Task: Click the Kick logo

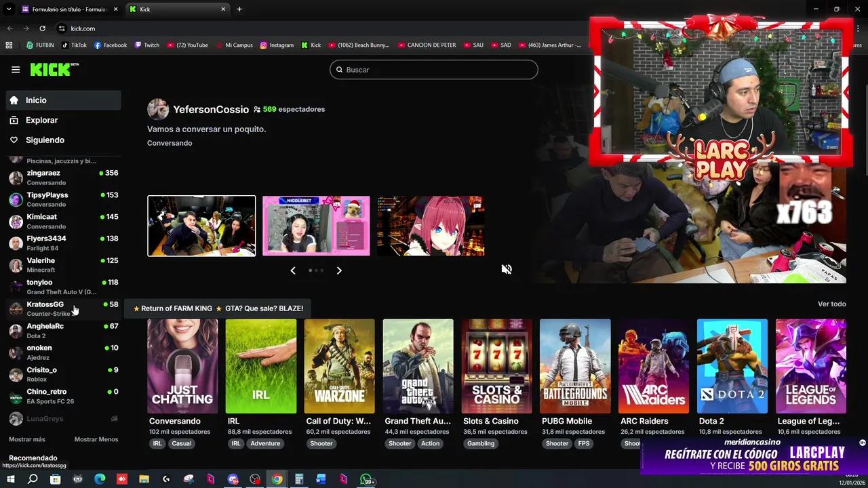Action: tap(54, 69)
